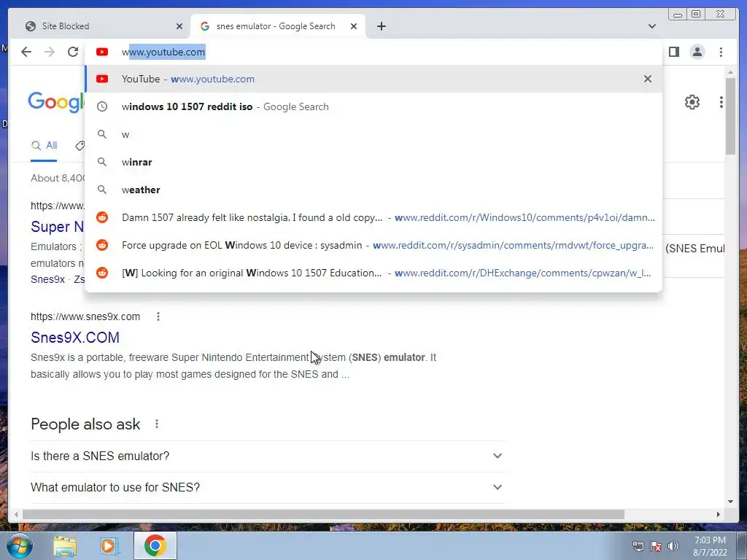
Task: Close the snes emulator search tab
Action: (x=354, y=26)
